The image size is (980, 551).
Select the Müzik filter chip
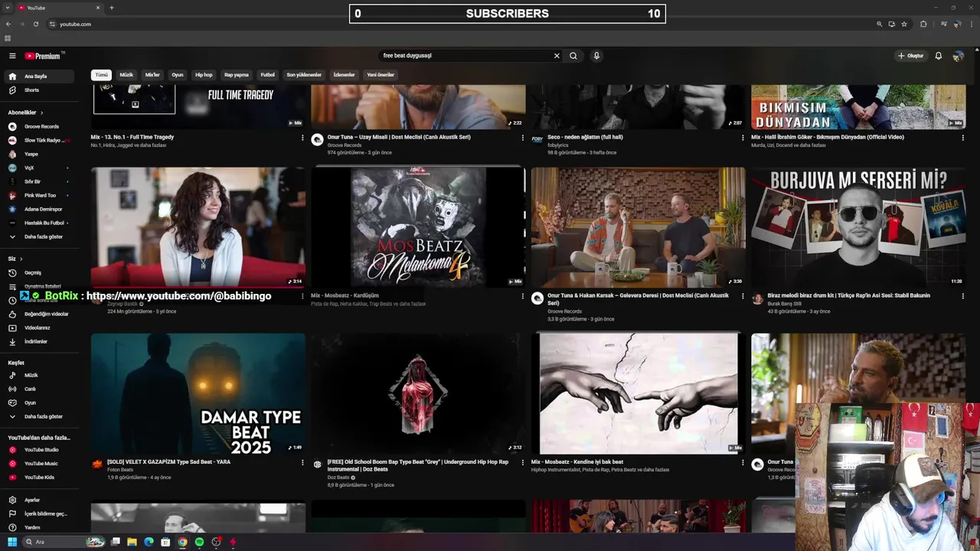[126, 75]
